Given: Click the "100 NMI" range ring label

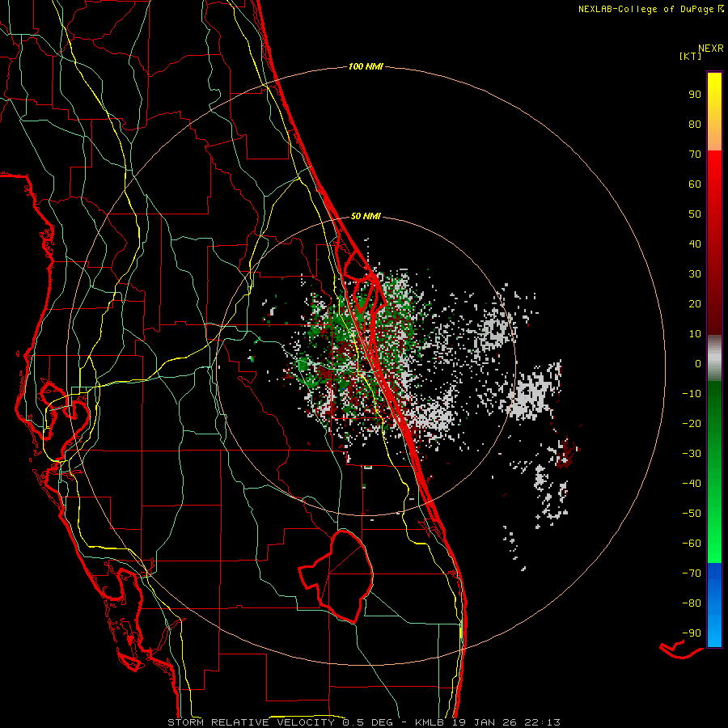Looking at the screenshot, I should tap(366, 66).
